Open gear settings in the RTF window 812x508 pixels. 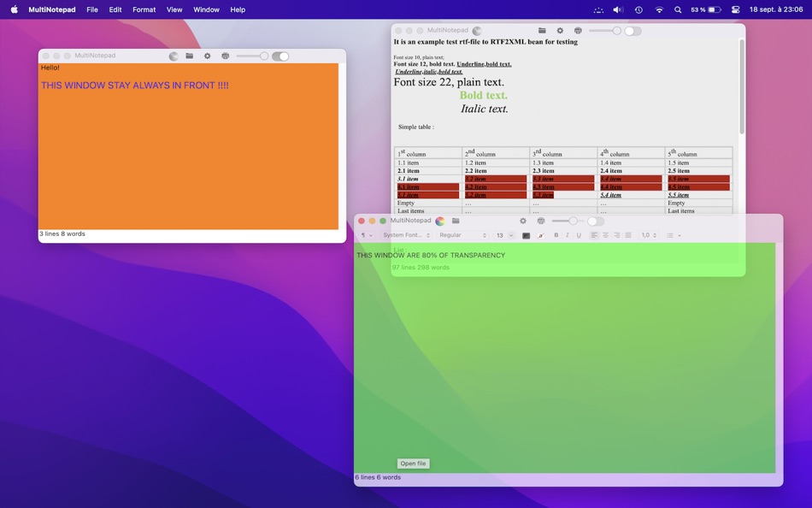click(x=560, y=31)
